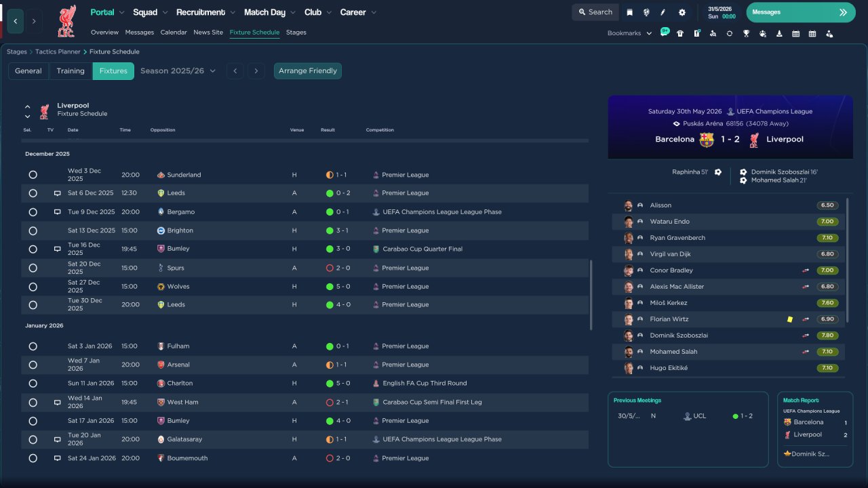Select the radio circle for Fulham fixture
868x488 pixels.
click(33, 346)
